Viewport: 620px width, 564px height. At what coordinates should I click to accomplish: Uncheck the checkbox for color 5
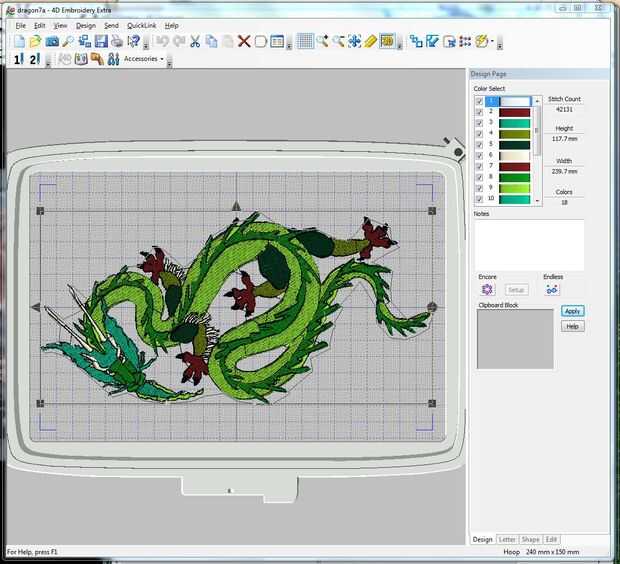click(479, 145)
